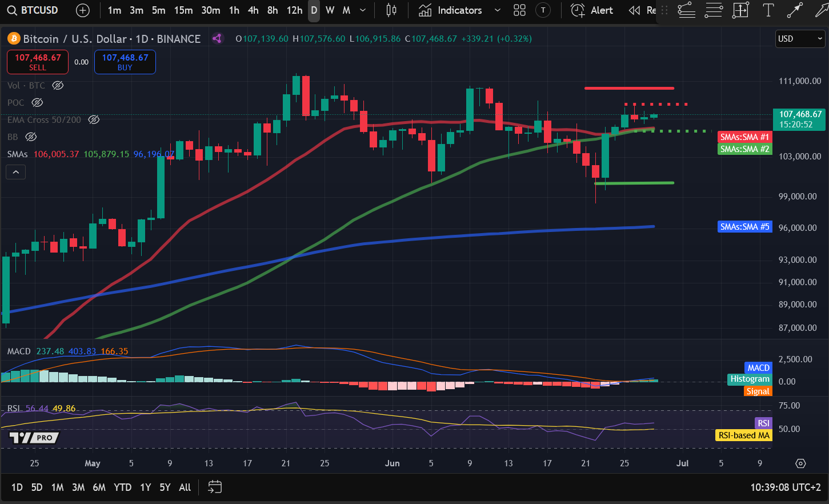Click the 107,468.67 SELL button
829x504 pixels.
click(38, 62)
